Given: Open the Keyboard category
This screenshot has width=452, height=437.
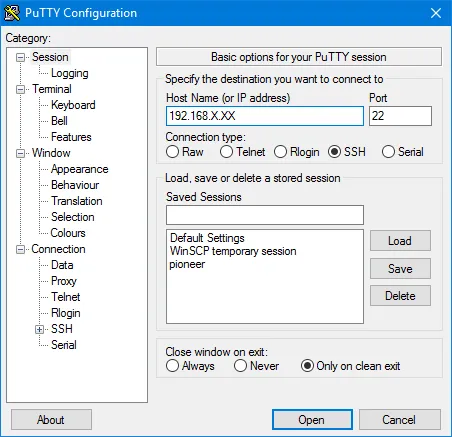Looking at the screenshot, I should coord(73,105).
